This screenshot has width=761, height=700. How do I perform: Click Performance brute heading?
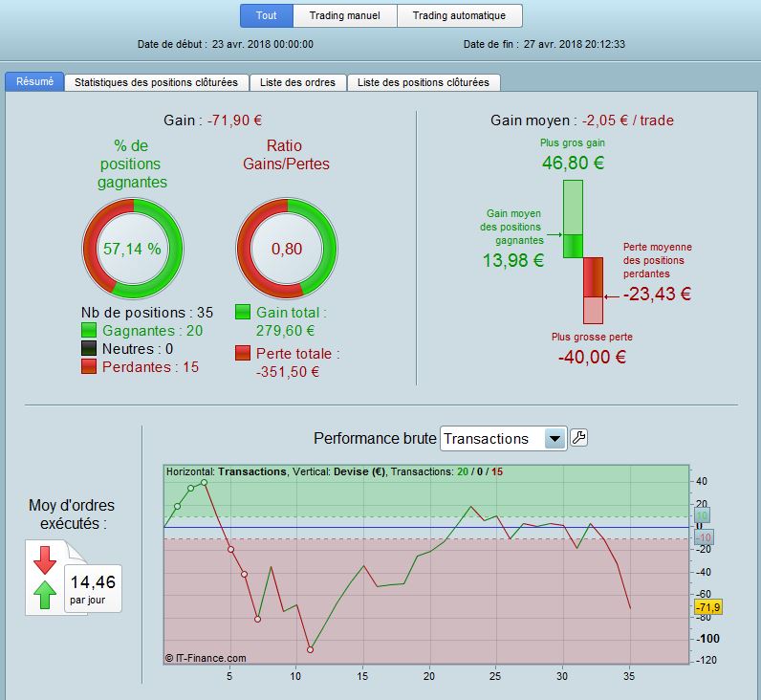pos(375,438)
